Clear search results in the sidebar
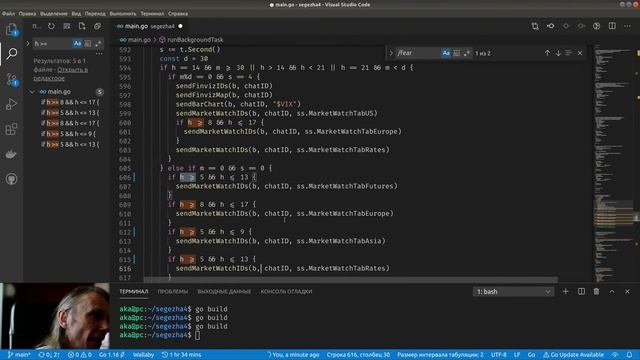 [x=67, y=26]
